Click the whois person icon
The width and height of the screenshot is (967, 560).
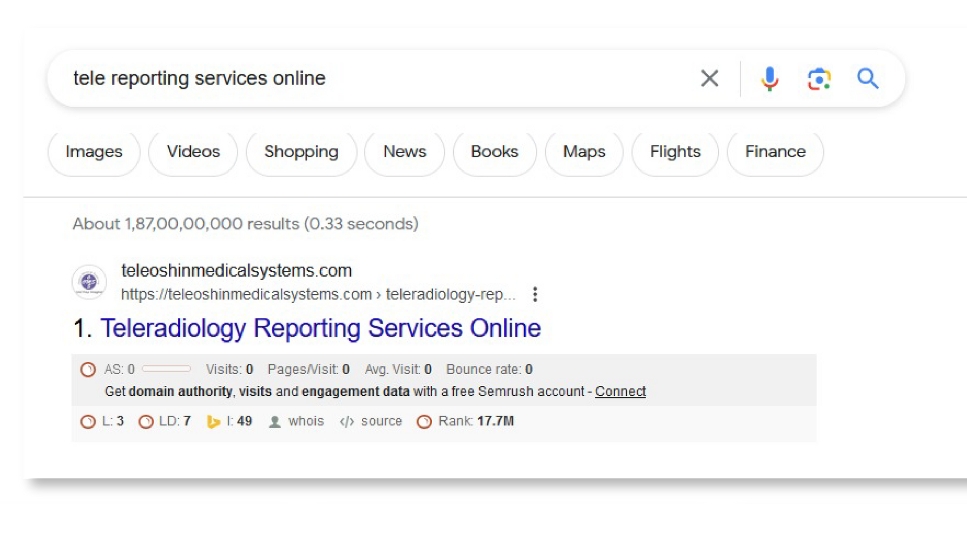[x=275, y=422]
